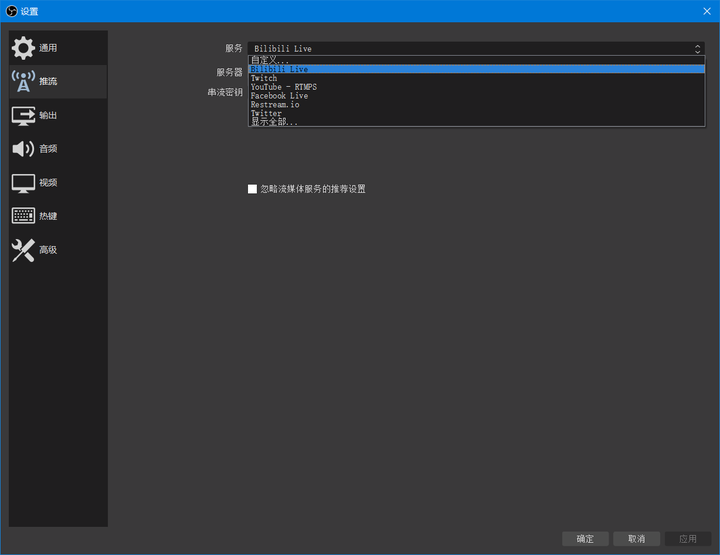Screen dimensions: 720x555
Task: Click the 音频 sidebar label text
Action: [x=48, y=149]
